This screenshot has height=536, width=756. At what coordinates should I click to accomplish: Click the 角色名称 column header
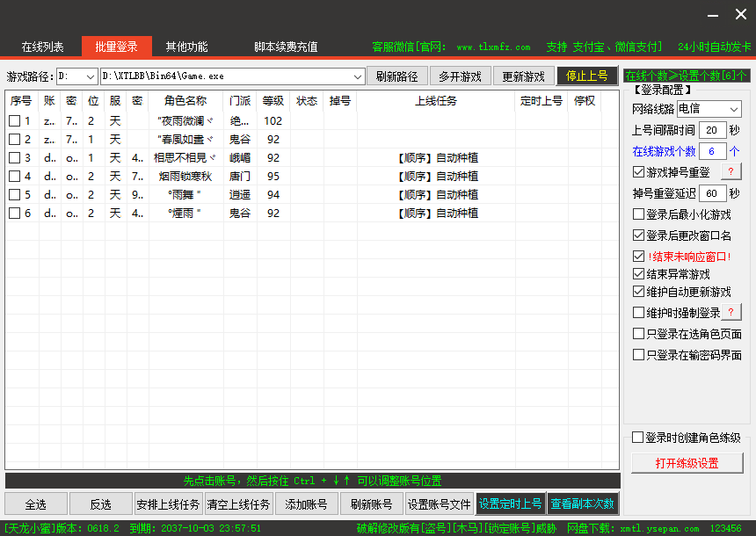(185, 101)
